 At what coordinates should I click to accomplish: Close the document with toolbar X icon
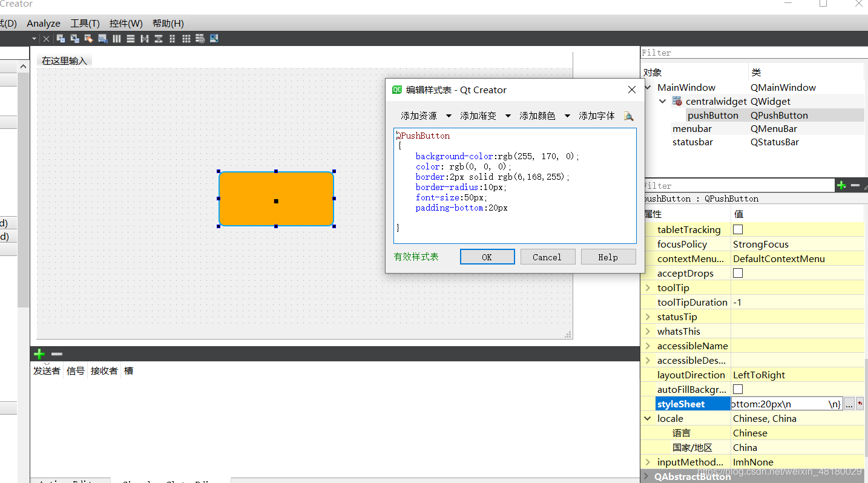[x=46, y=39]
